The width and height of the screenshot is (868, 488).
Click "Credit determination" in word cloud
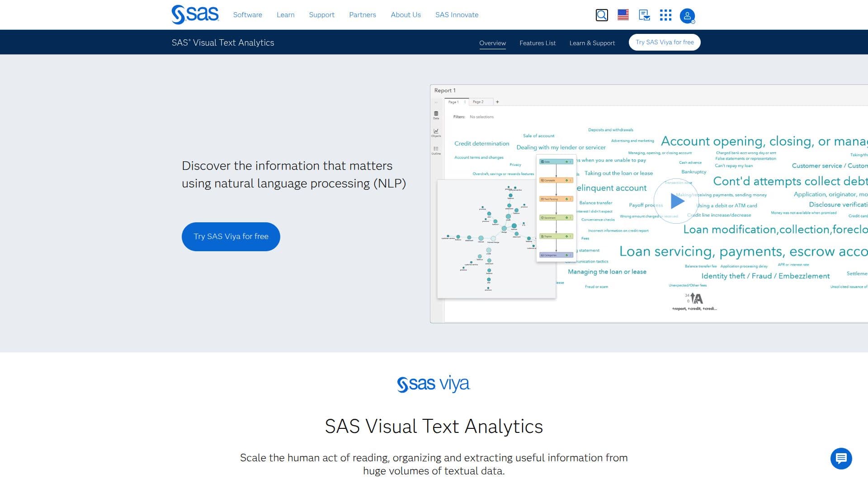[x=481, y=143]
